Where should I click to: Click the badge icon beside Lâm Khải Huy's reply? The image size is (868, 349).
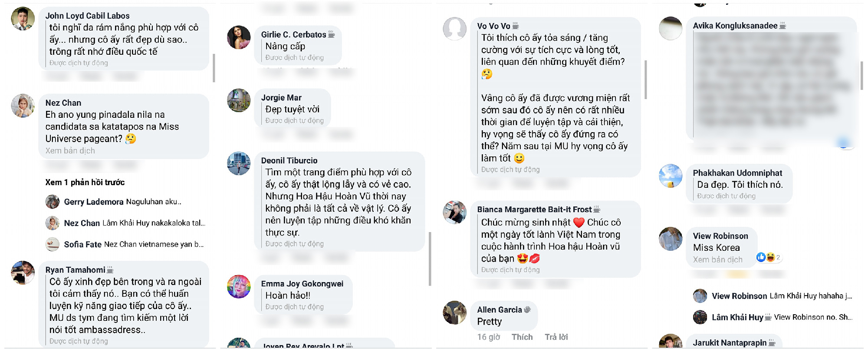pos(768,317)
